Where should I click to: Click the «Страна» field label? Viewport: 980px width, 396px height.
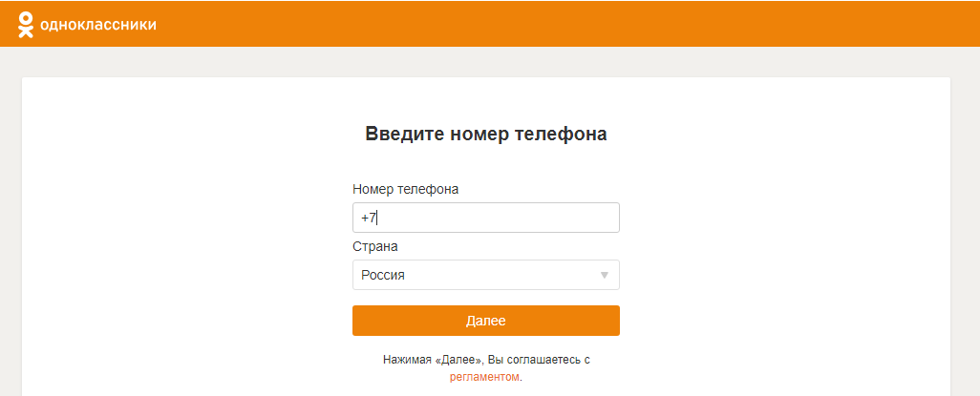pos(375,246)
